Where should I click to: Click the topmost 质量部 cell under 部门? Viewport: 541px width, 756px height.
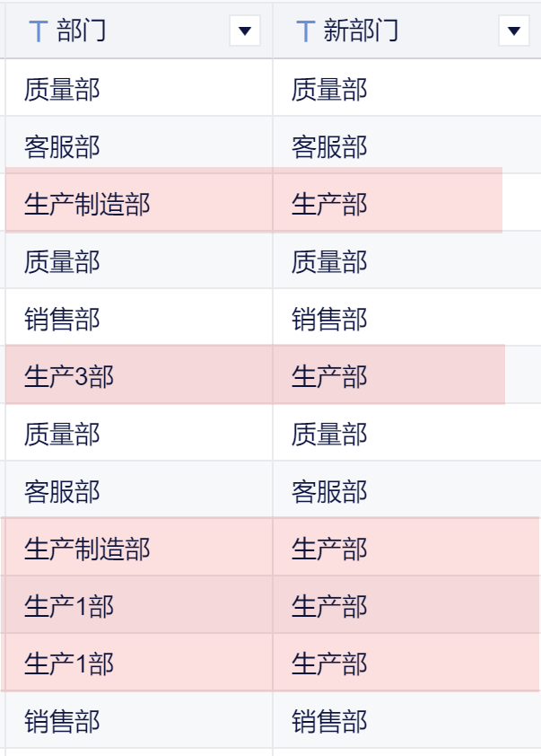point(62,89)
